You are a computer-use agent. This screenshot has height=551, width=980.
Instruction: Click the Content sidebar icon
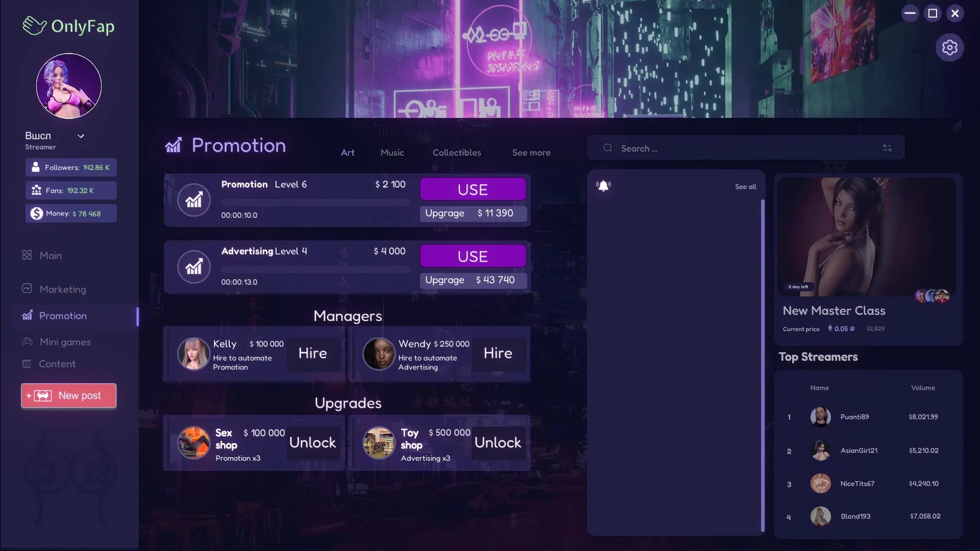point(26,364)
